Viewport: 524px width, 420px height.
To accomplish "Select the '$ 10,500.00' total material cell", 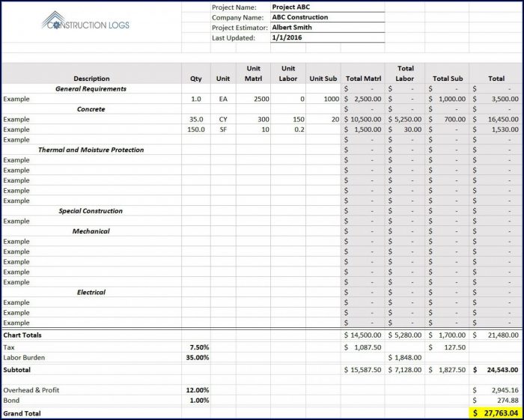I will [363, 119].
